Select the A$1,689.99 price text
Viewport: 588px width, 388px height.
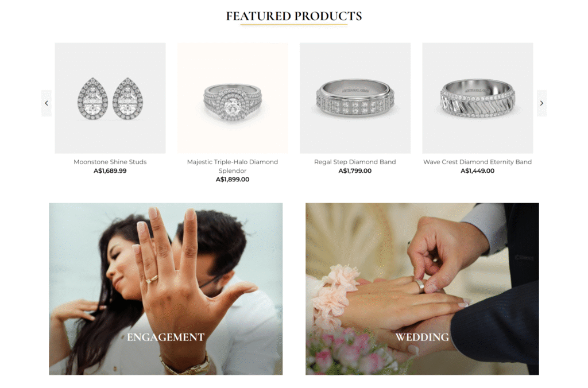[110, 171]
